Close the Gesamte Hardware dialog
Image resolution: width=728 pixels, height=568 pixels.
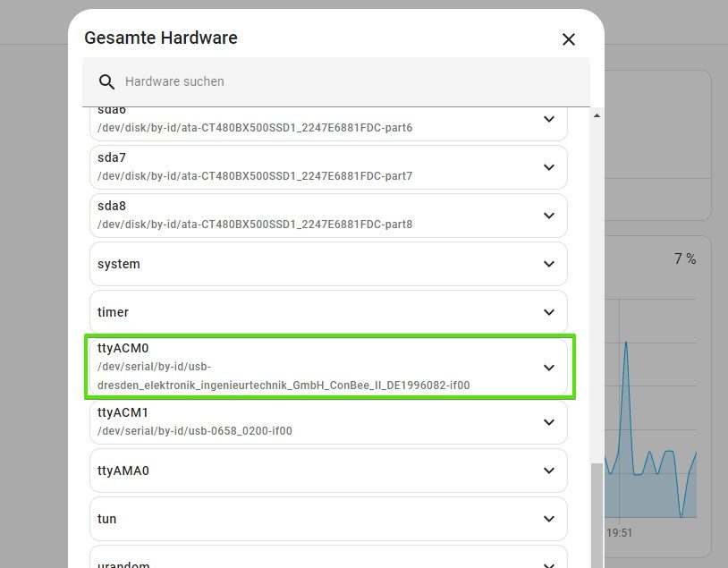(568, 39)
